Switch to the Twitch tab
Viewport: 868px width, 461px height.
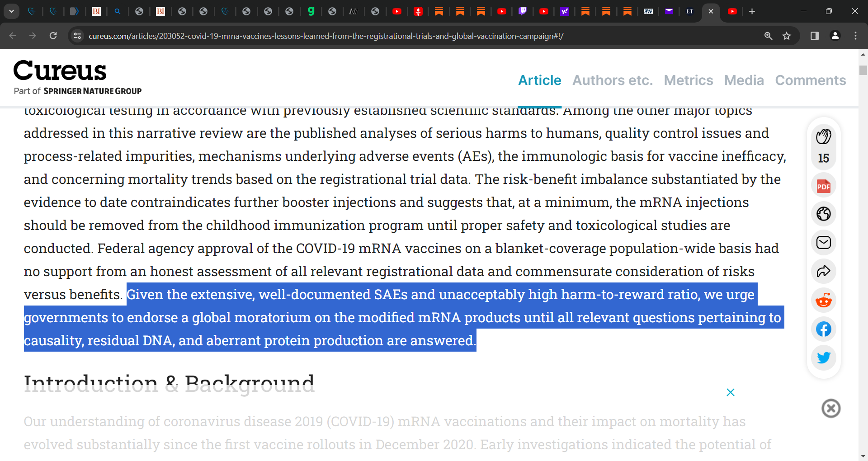point(523,11)
